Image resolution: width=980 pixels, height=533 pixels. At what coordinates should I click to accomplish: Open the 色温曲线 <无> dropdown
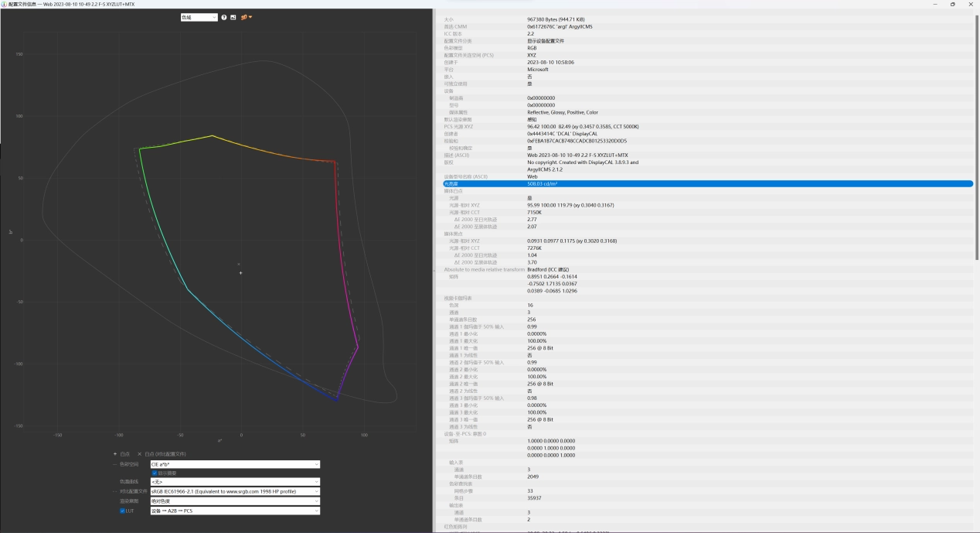(x=235, y=482)
